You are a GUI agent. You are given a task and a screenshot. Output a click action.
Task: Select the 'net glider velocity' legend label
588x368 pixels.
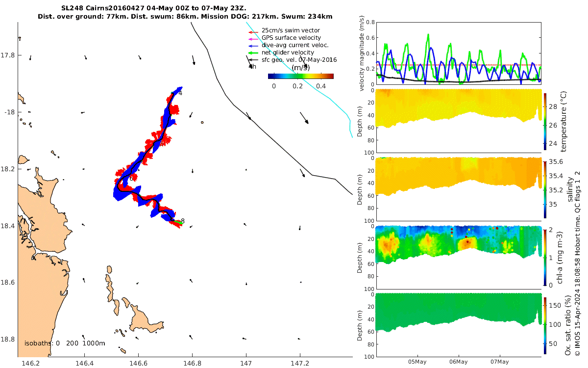coord(288,53)
